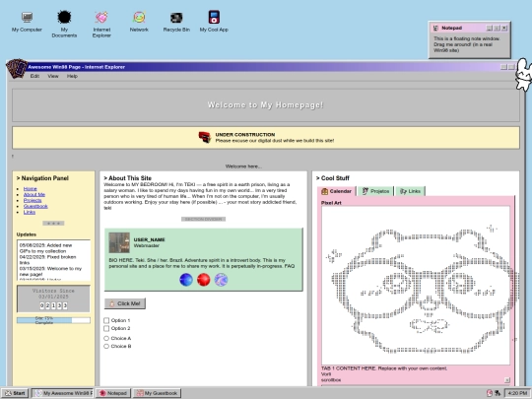This screenshot has width=532, height=399.
Task: Switch to the Projetos tab
Action: [375, 191]
